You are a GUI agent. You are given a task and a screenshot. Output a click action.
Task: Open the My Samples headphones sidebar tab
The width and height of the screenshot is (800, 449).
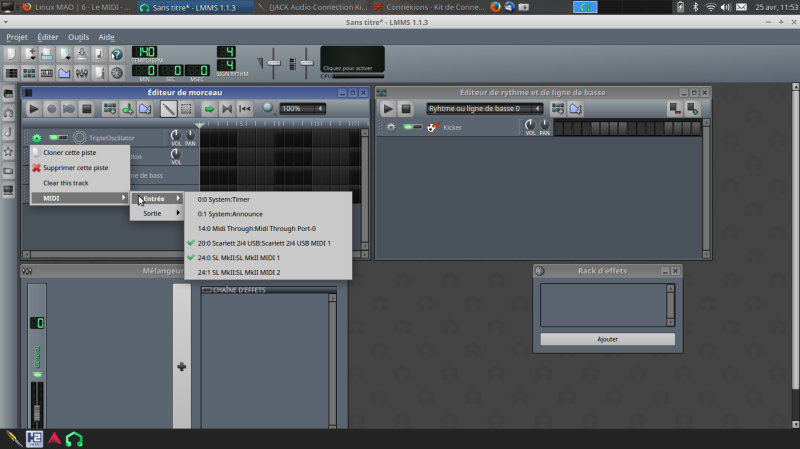coord(8,113)
